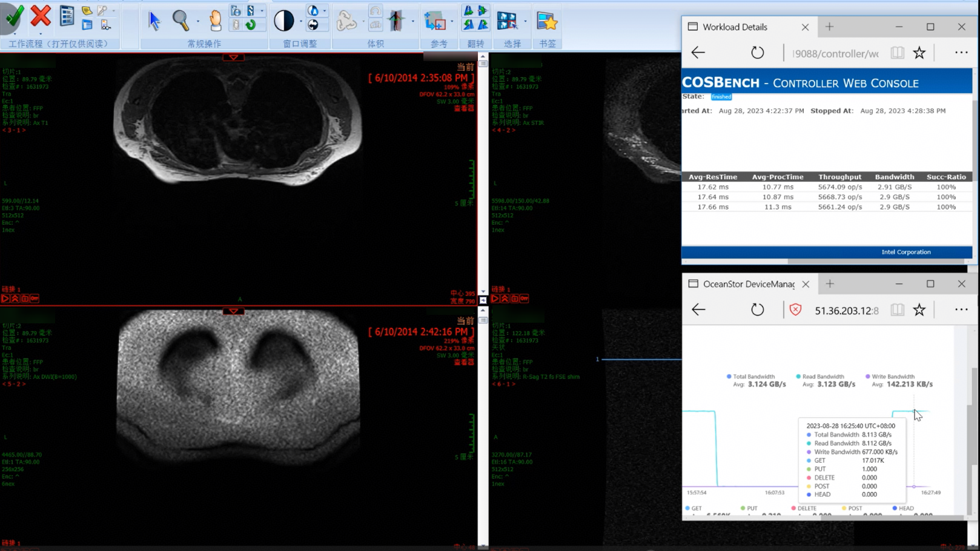Screen dimensions: 980x551
Task: Toggle the PUT legend series below chart
Action: (x=749, y=509)
